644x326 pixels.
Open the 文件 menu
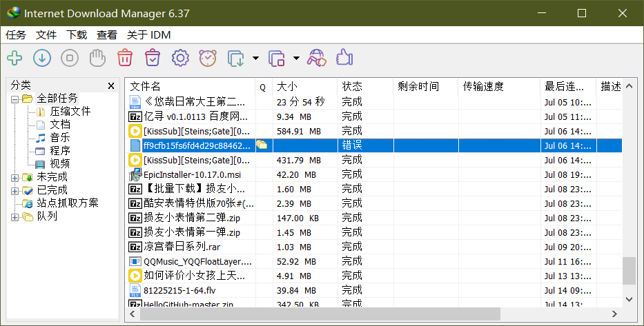click(x=46, y=35)
